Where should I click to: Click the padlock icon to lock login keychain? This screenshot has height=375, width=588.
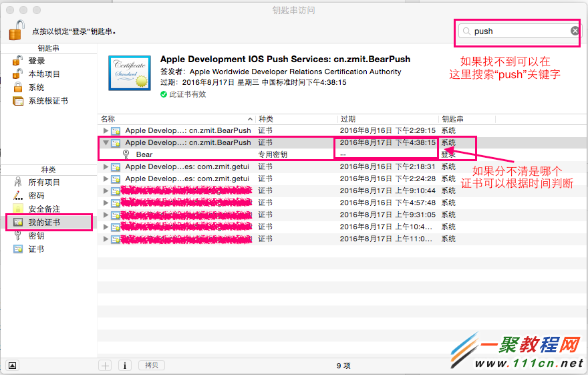pyautogui.click(x=15, y=30)
